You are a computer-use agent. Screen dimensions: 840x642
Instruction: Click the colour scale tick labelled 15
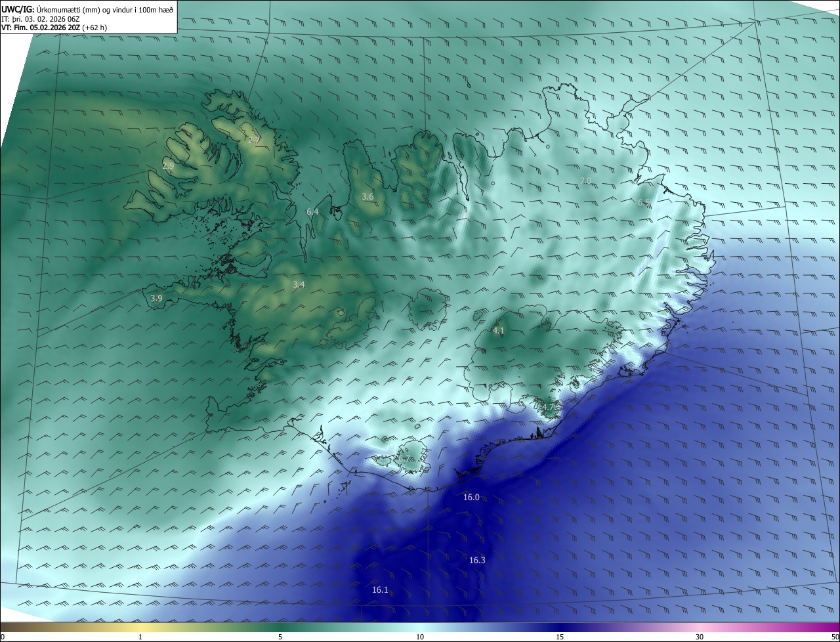point(560,637)
